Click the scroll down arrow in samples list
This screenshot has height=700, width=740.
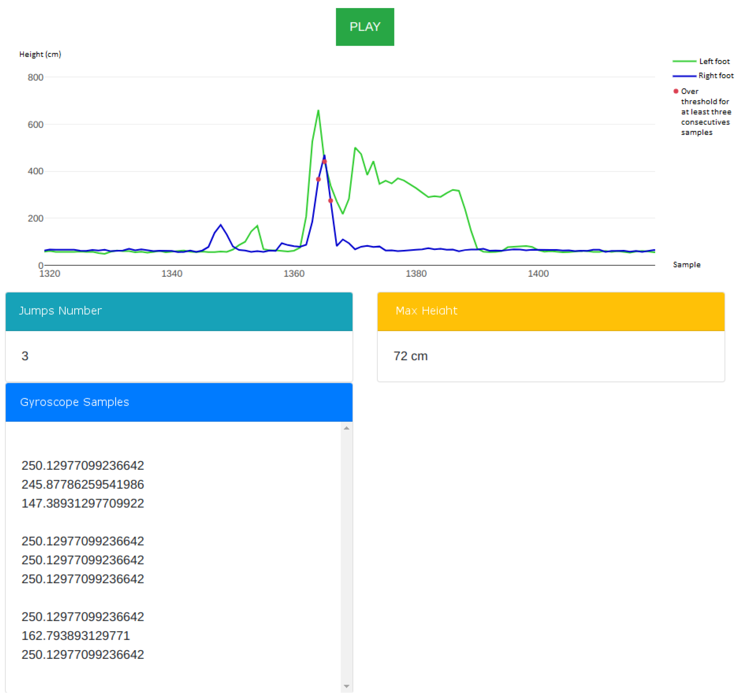click(346, 686)
